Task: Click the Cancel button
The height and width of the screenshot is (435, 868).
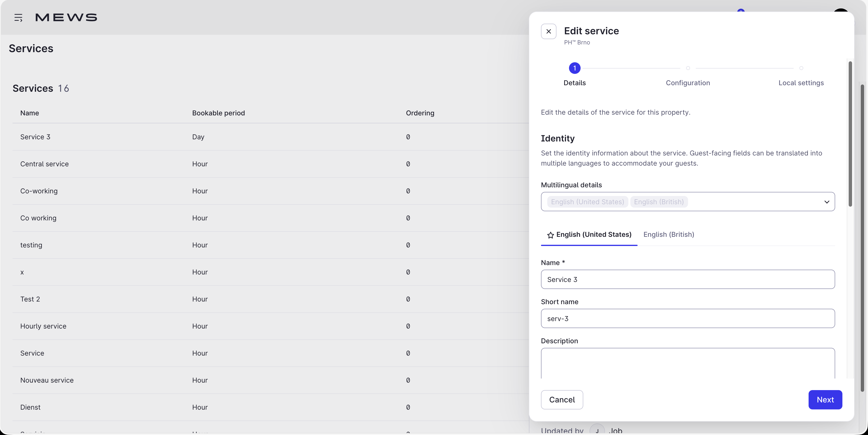Action: (562, 400)
